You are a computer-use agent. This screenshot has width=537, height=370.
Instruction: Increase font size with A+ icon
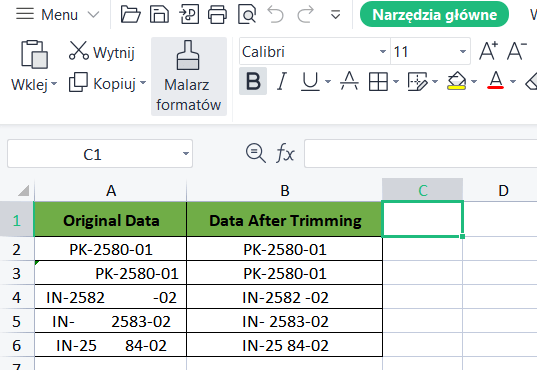(x=488, y=51)
